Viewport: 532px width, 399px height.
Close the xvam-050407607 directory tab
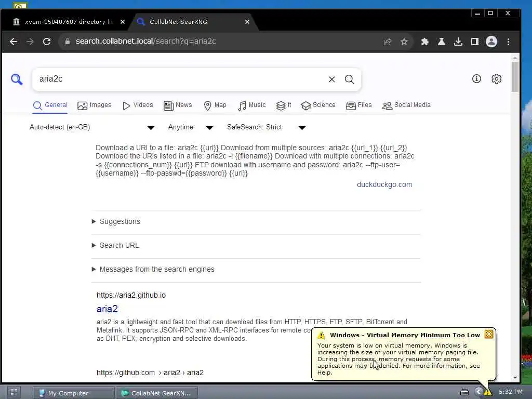coord(123,22)
